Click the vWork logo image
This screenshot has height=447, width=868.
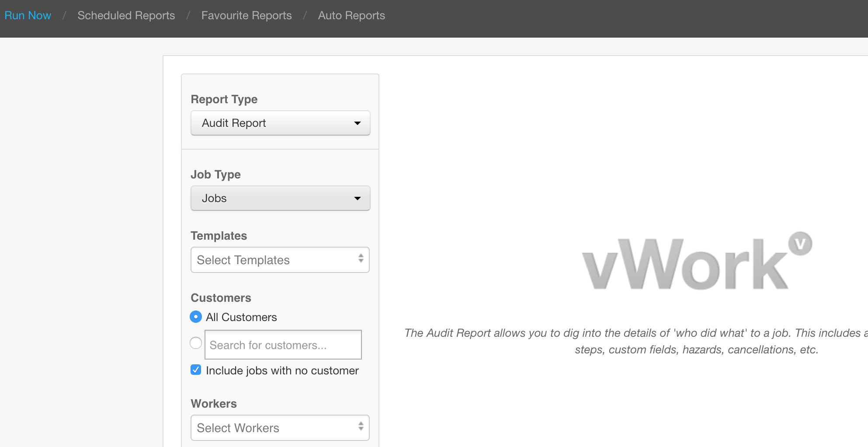pyautogui.click(x=697, y=261)
